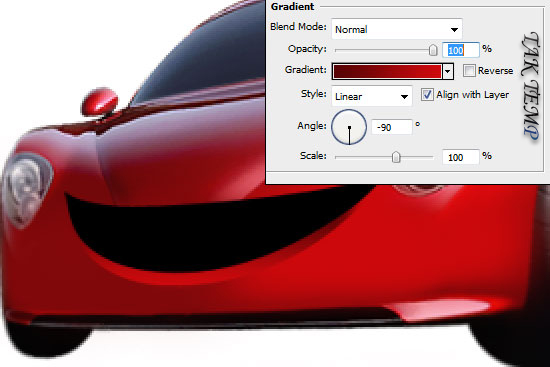Screen dimensions: 550x367
Task: Click the red gradient preview swatch
Action: pyautogui.click(x=387, y=71)
